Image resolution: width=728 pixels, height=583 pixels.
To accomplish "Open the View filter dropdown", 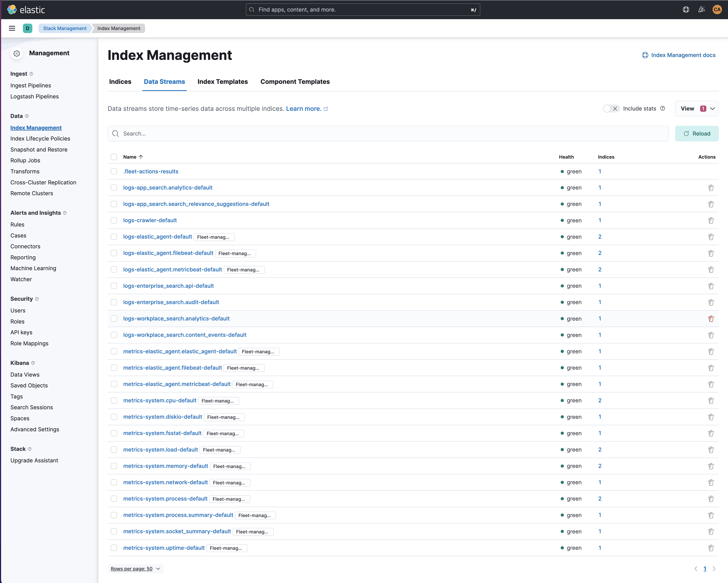I will click(697, 108).
